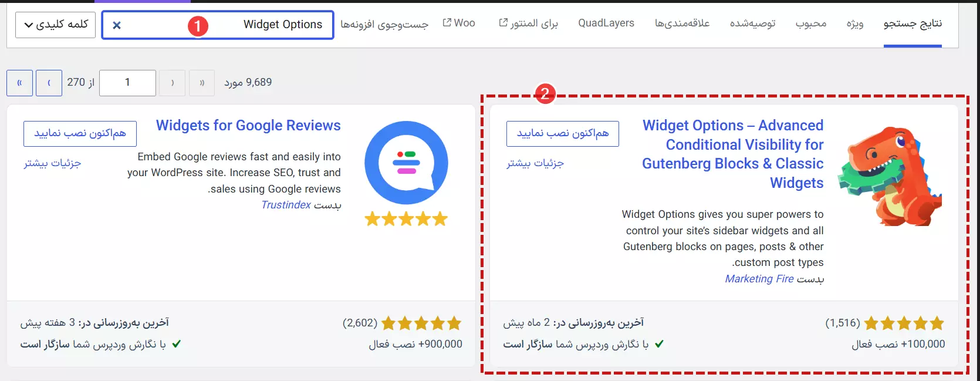Click the از 270 total pages text
Screen dimensions: 980x381
(x=81, y=83)
